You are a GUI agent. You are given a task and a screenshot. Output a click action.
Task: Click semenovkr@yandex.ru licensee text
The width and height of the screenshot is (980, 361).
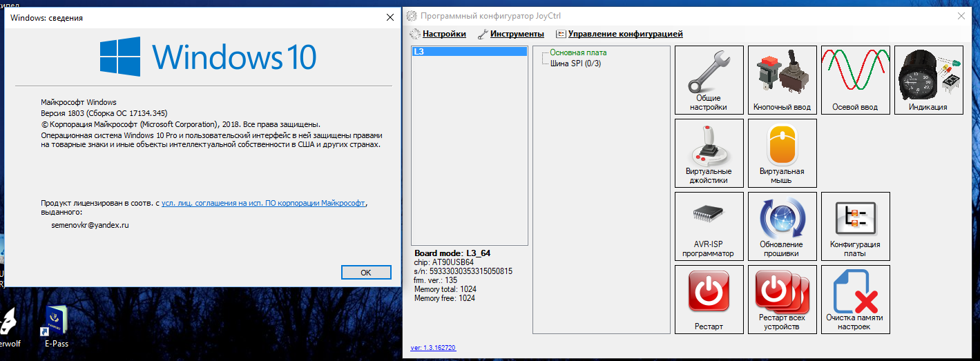[x=90, y=225]
